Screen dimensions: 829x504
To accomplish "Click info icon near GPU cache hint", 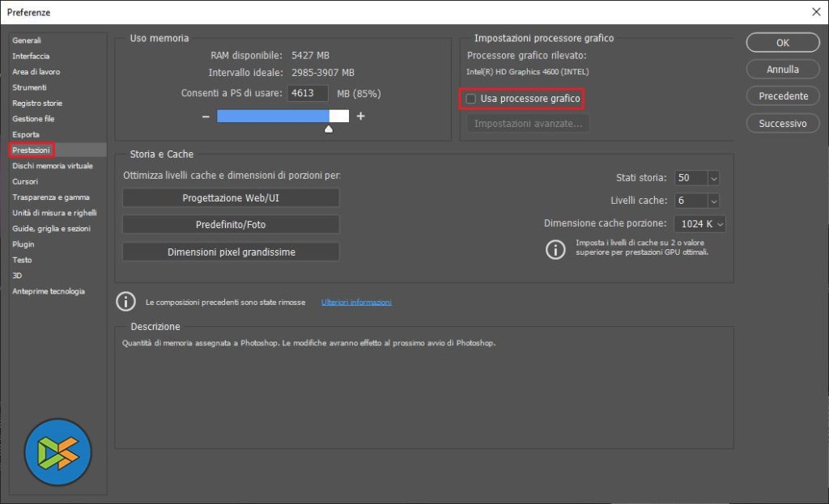I will click(x=555, y=249).
